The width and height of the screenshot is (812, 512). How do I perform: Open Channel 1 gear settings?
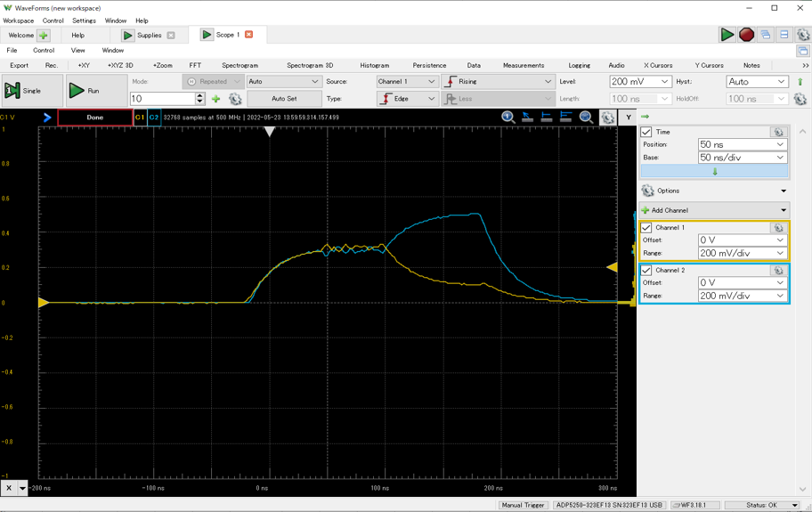pos(778,228)
